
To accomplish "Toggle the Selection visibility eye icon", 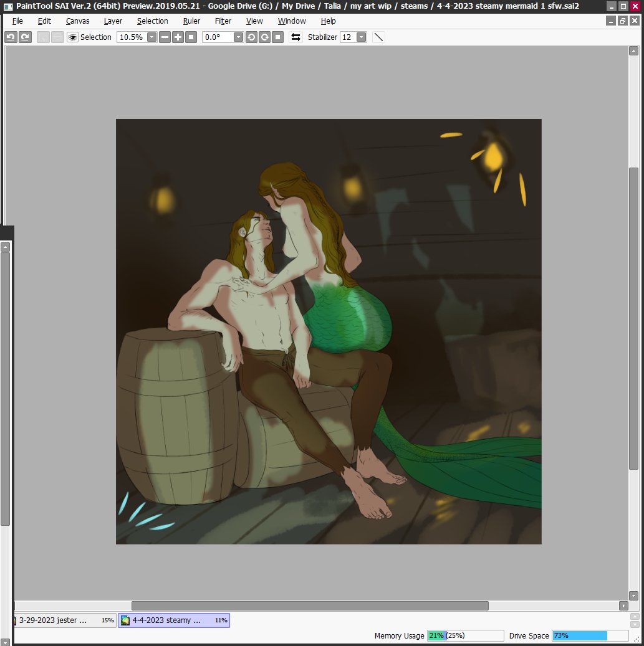I will click(x=72, y=37).
